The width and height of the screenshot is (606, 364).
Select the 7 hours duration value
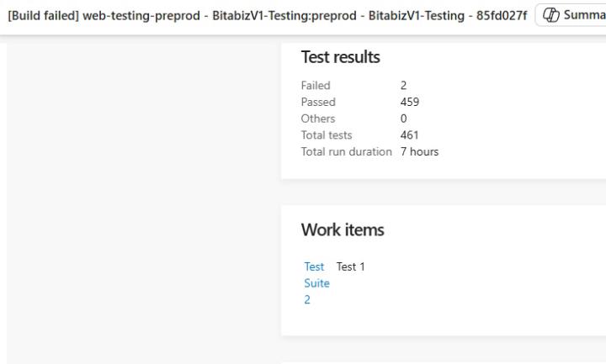[x=419, y=151]
